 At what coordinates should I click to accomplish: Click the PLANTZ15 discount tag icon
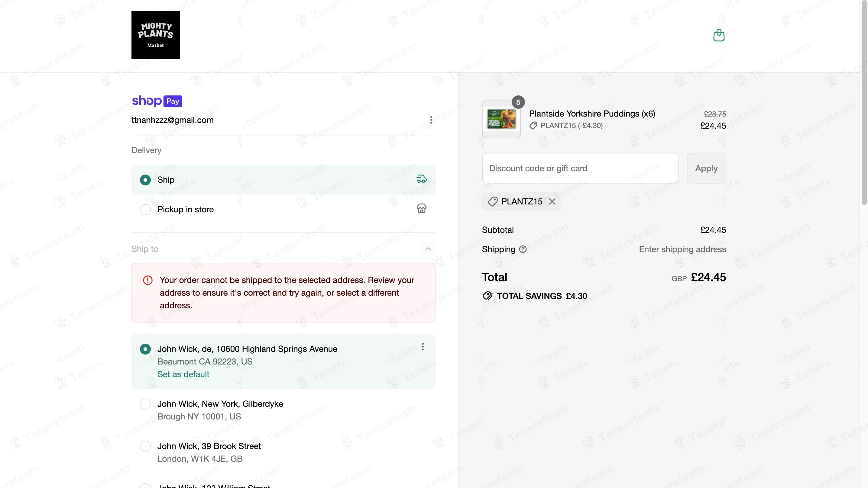[493, 201]
